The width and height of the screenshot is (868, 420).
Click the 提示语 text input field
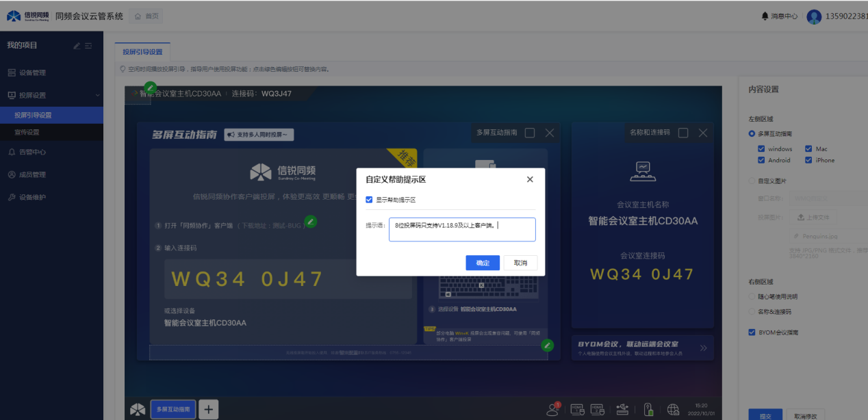[462, 230]
